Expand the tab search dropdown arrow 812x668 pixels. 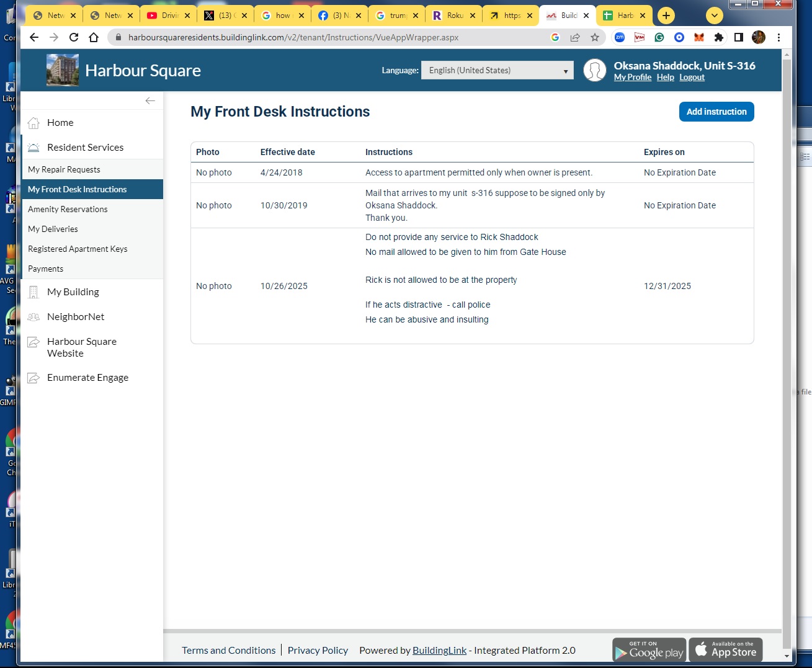pos(715,16)
